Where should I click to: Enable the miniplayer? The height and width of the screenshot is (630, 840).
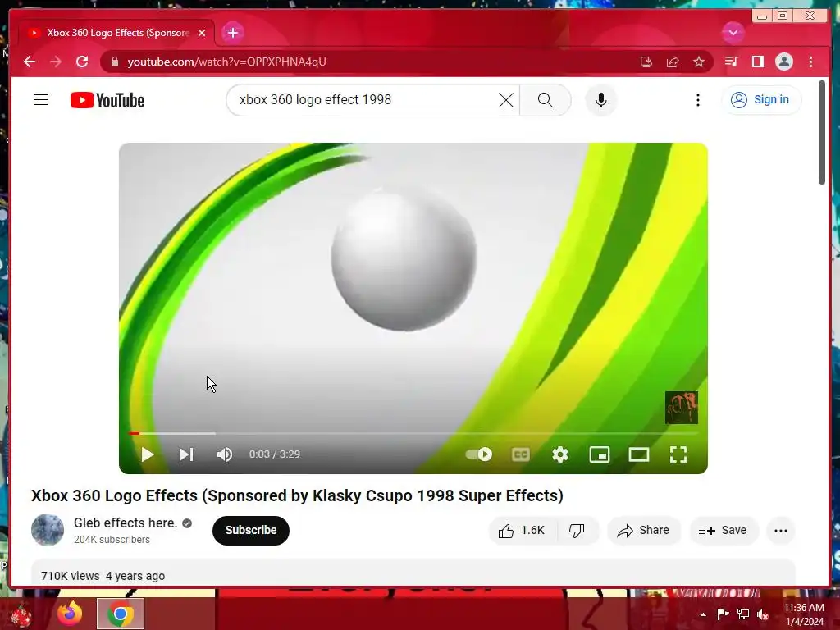600,454
